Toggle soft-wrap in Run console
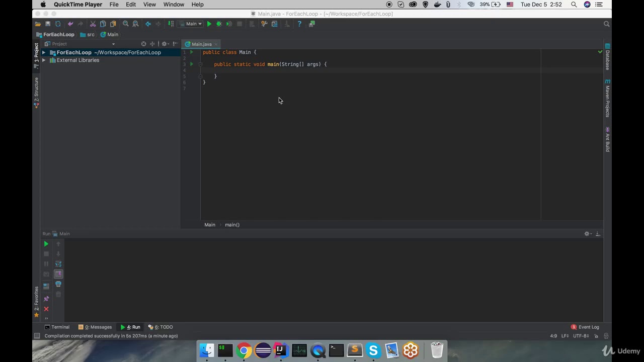The width and height of the screenshot is (644, 362). [58, 264]
